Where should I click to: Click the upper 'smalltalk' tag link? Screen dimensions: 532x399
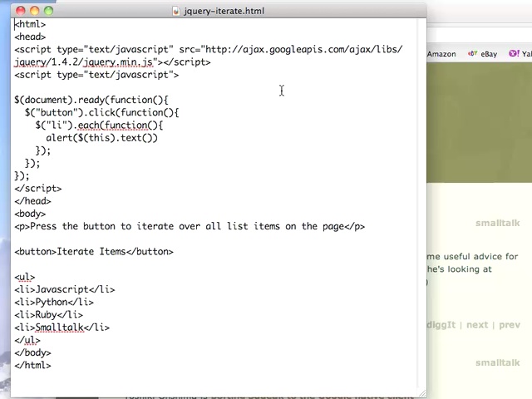[x=497, y=223]
